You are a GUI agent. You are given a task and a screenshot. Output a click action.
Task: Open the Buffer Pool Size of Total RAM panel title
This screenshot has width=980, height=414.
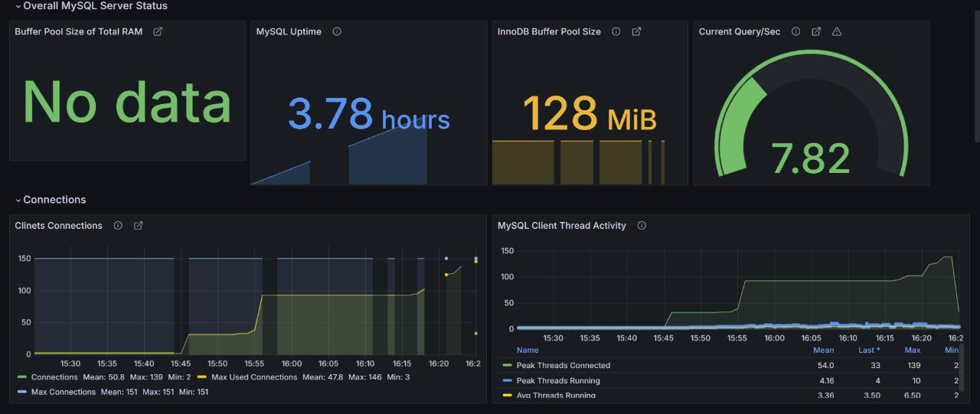tap(78, 31)
